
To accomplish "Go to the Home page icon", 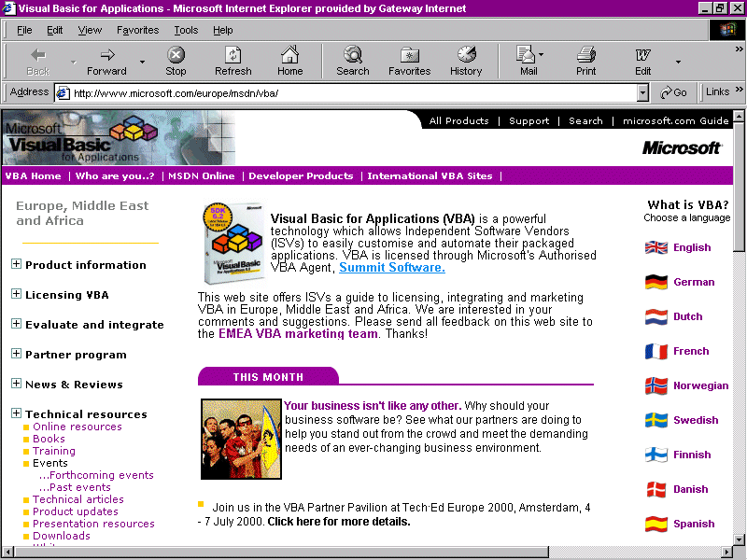I will coord(289,55).
